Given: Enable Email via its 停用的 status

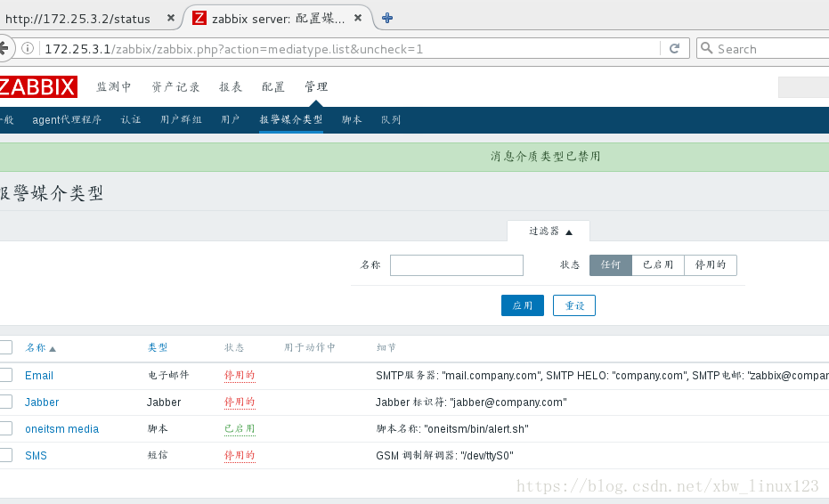Looking at the screenshot, I should click(240, 376).
